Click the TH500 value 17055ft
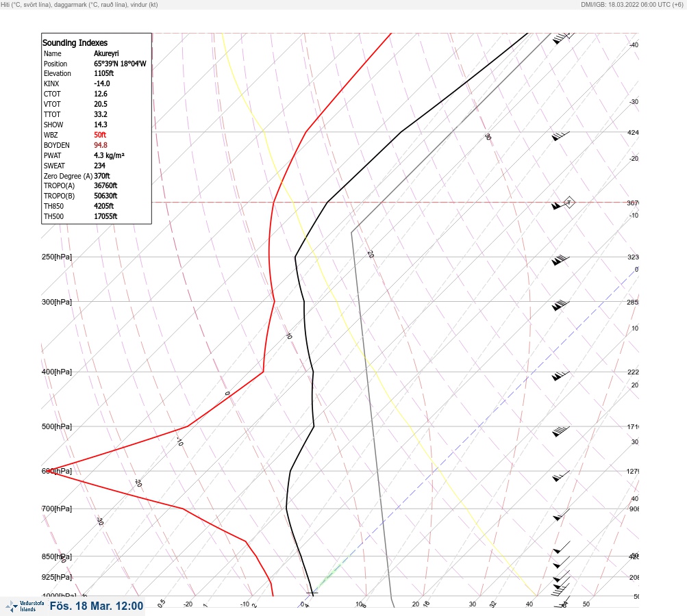Viewport: 687px width, 616px height. tap(105, 216)
